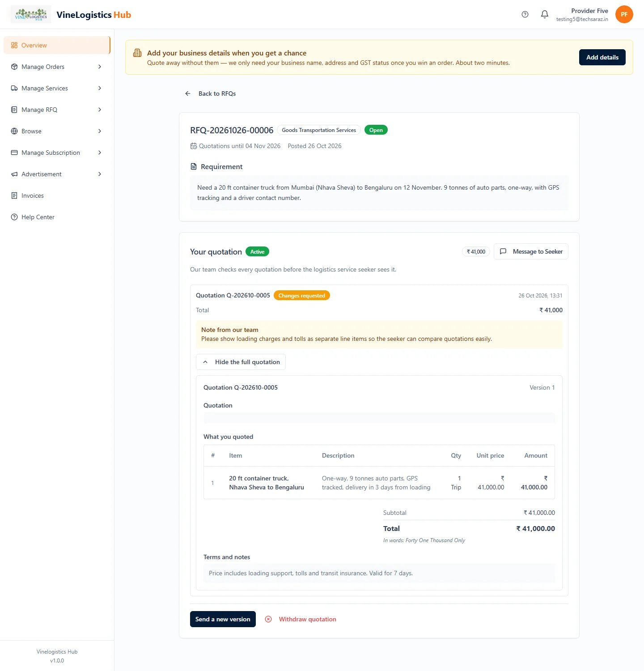Click the speech bubble message icon

503,251
